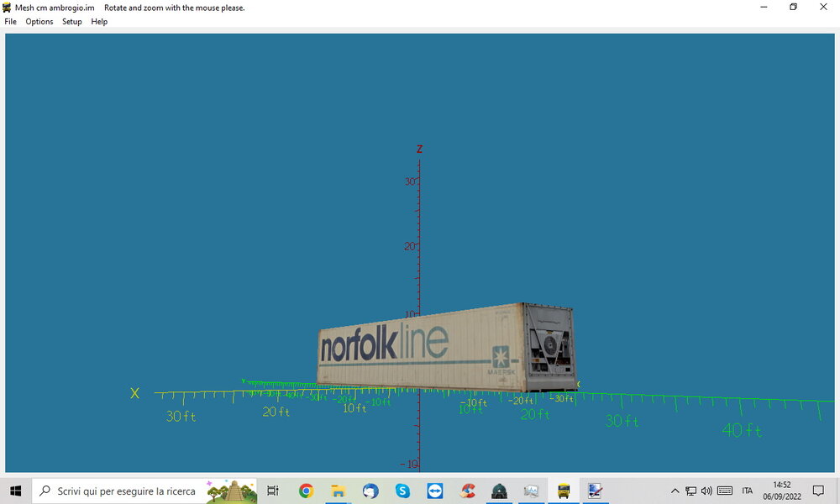840x504 pixels.
Task: Open the Windows Start menu
Action: click(x=15, y=491)
